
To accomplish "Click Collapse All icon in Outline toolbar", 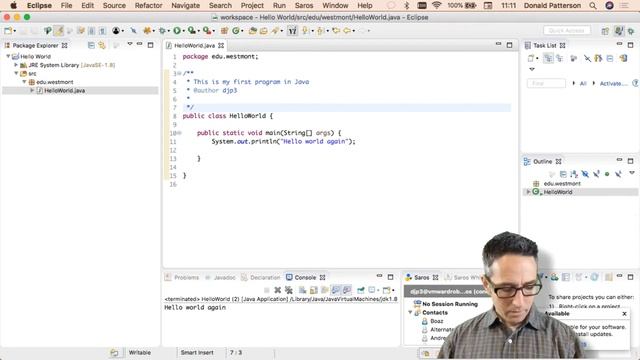I will (563, 174).
